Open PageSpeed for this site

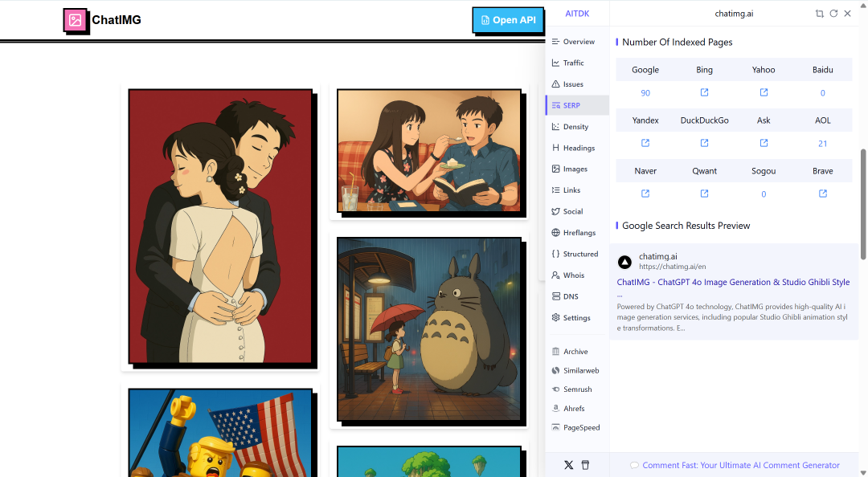577,427
